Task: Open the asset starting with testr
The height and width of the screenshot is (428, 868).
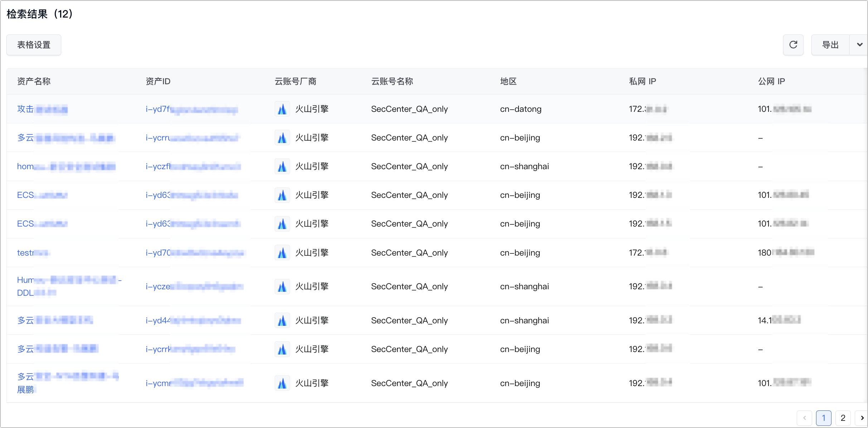Action: (x=33, y=253)
